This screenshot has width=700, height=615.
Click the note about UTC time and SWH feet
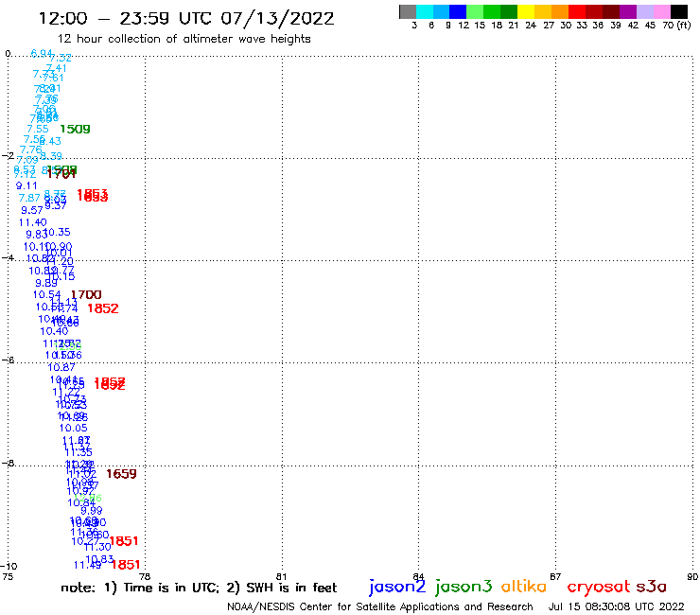[199, 588]
